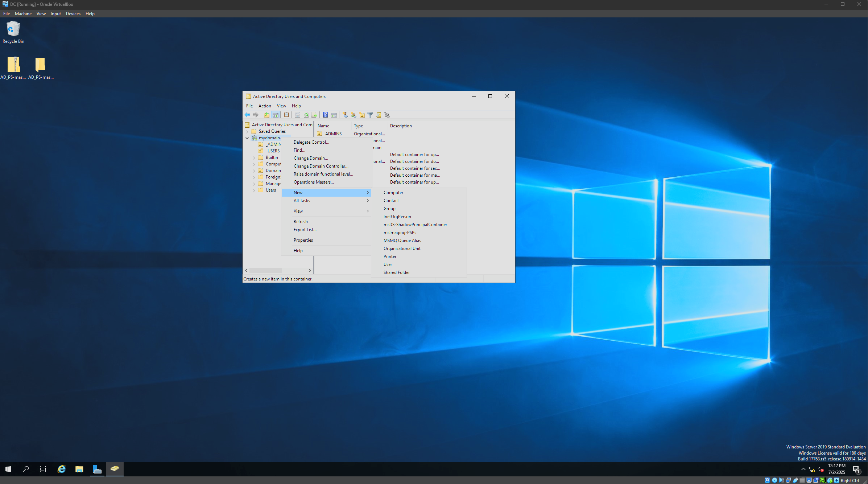Select the zipped AD_PS-mas... archive on desktop
868x484 pixels.
[13, 68]
